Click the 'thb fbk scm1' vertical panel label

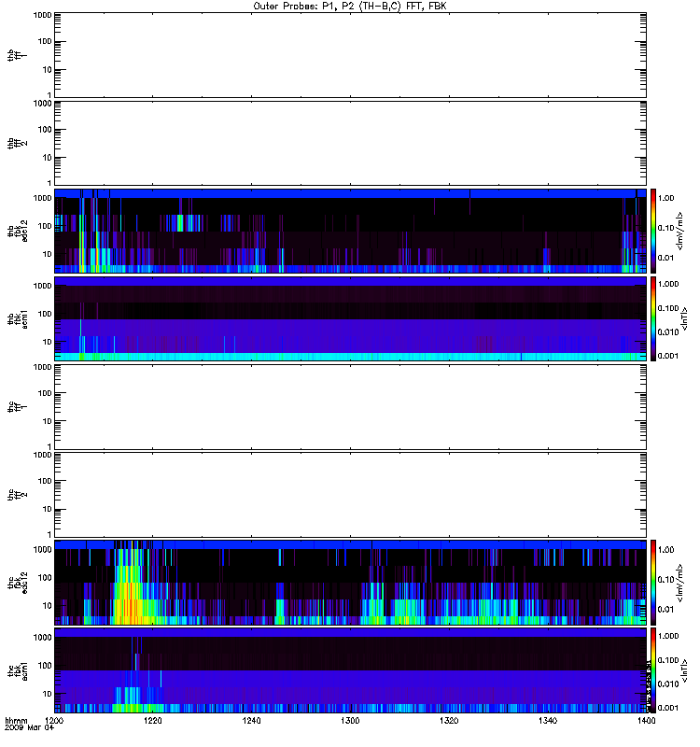(x=18, y=318)
